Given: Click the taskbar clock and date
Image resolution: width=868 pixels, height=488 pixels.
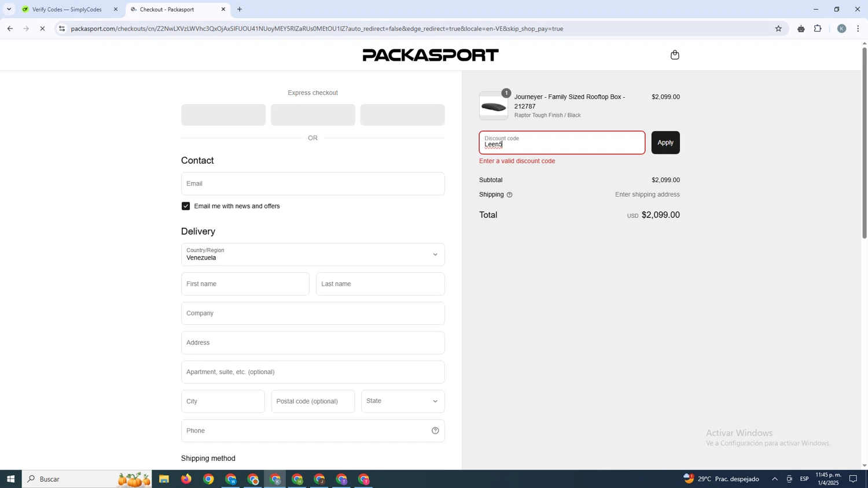Looking at the screenshot, I should pos(828,479).
